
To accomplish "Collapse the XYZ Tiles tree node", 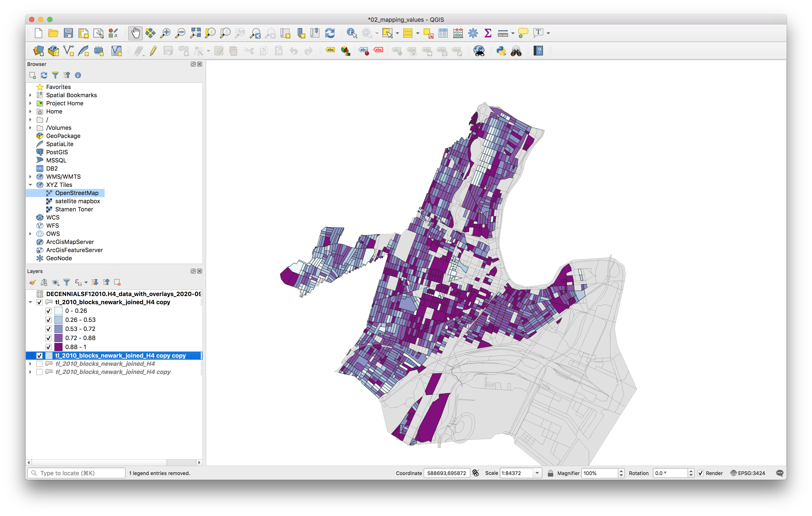I will click(x=30, y=185).
